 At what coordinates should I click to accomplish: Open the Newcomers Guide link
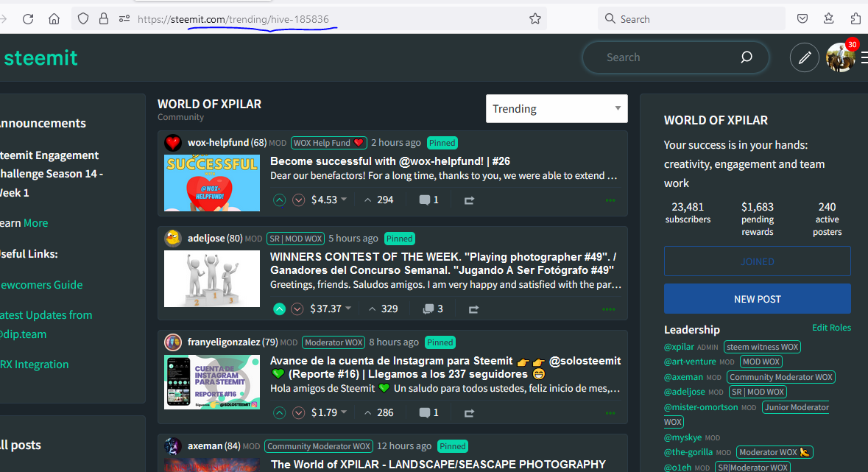pyautogui.click(x=41, y=285)
